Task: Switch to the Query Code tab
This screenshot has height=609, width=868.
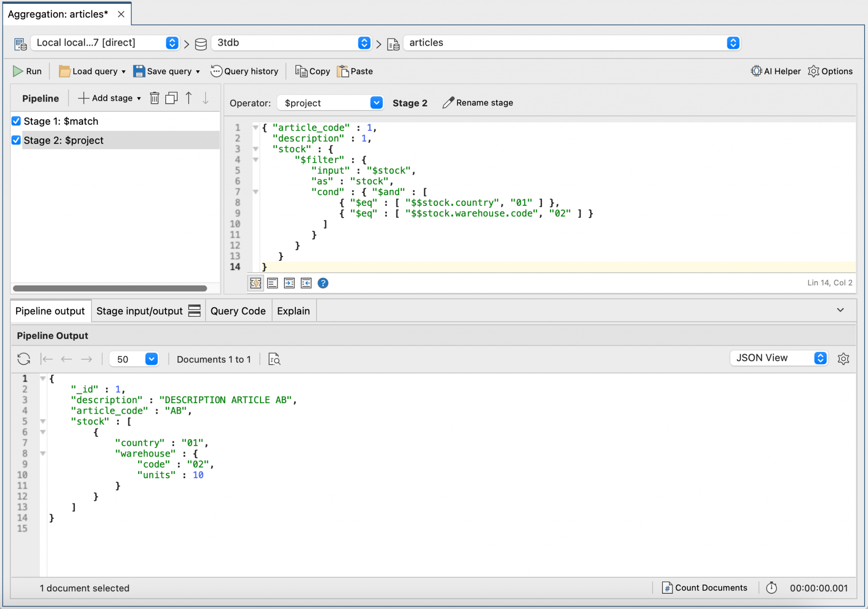Action: tap(238, 311)
